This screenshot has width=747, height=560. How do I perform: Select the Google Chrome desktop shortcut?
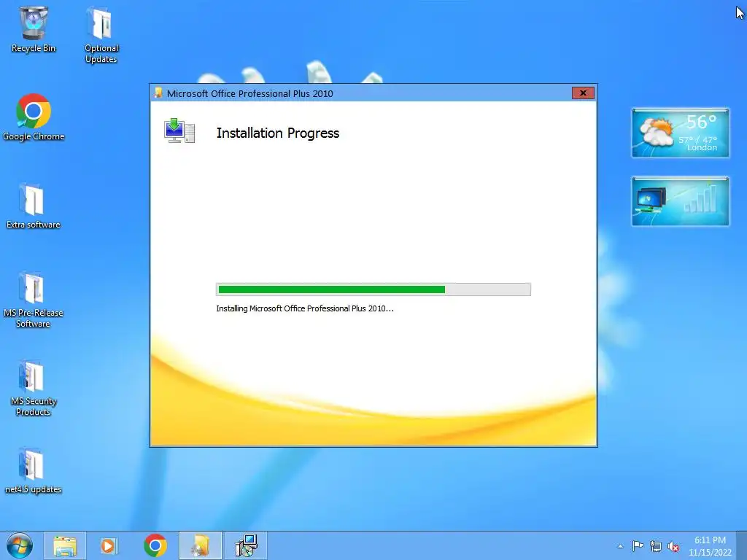point(34,117)
